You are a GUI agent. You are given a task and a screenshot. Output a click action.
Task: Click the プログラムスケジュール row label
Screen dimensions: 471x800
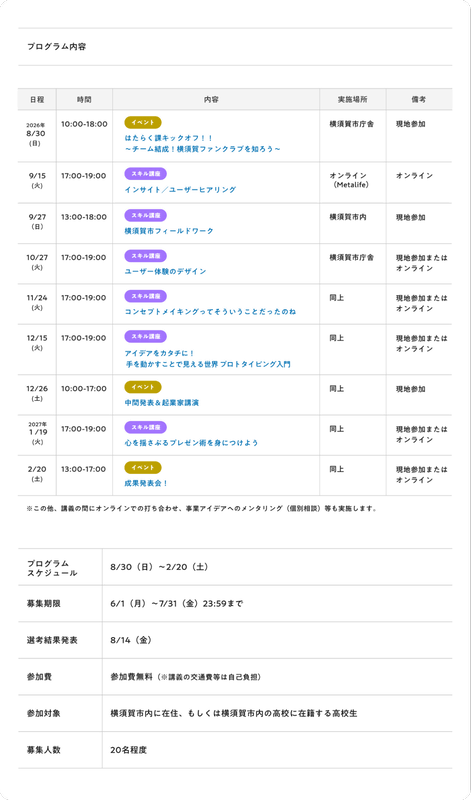[52, 567]
